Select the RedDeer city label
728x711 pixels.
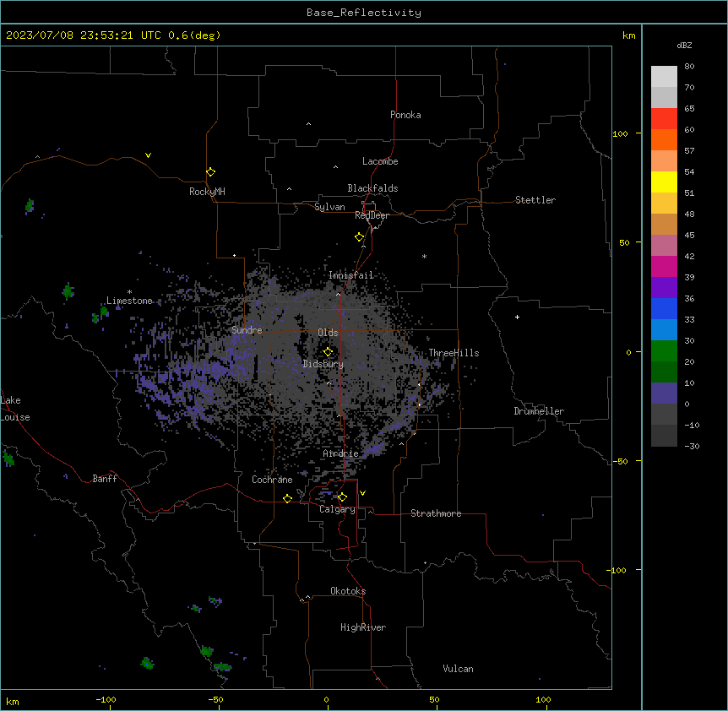coord(372,215)
